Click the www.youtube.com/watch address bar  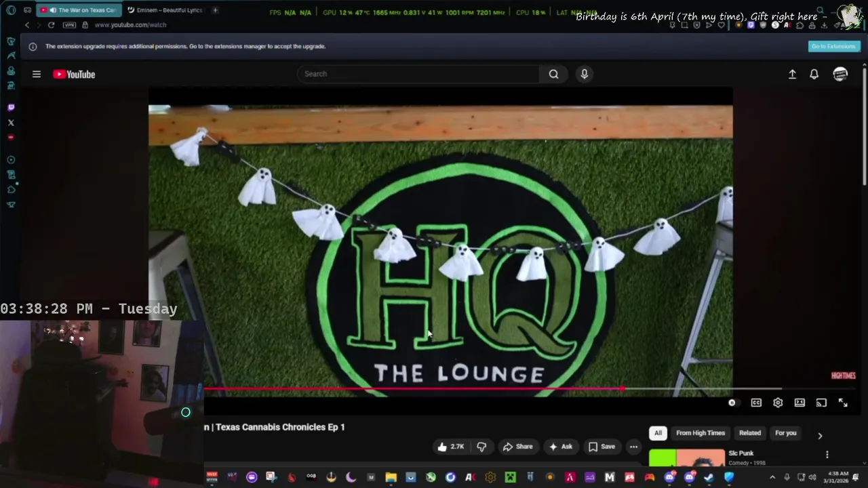tap(130, 25)
